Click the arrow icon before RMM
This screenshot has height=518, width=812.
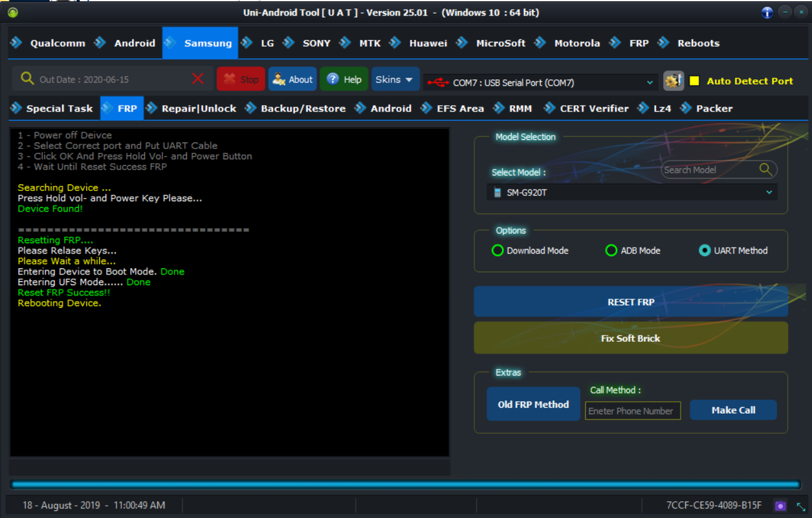click(x=499, y=108)
